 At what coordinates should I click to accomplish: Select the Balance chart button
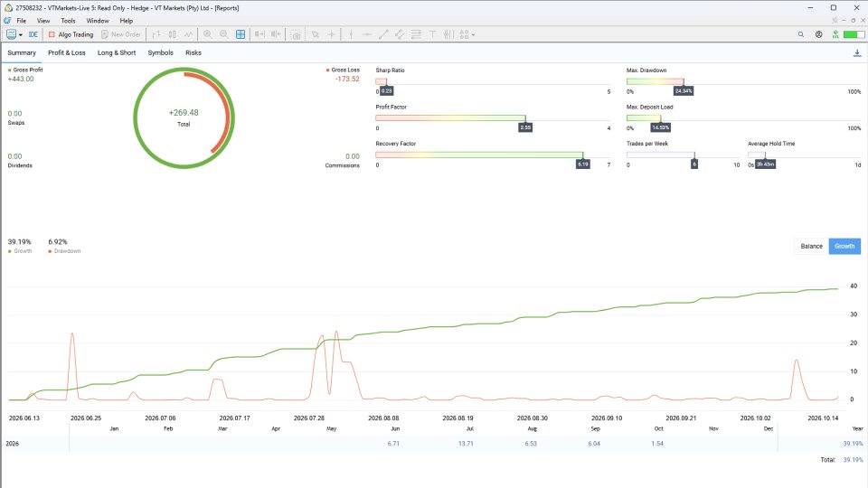(811, 246)
